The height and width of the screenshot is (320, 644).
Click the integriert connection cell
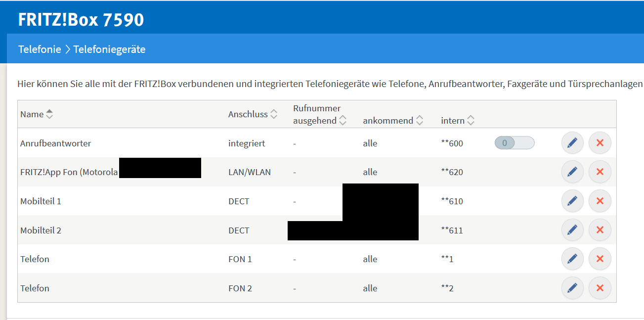tap(247, 143)
